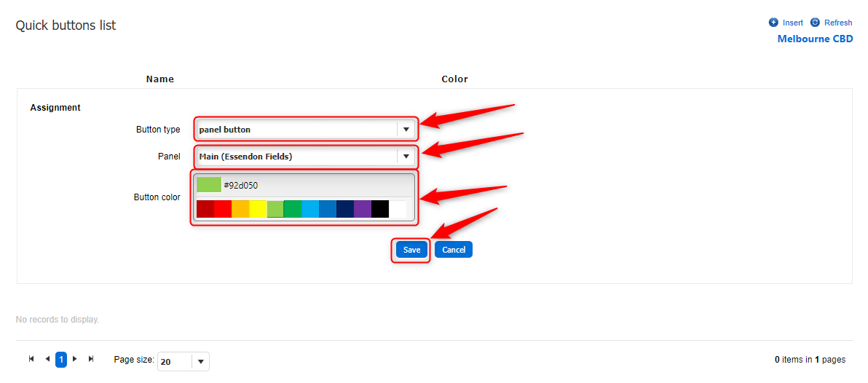Open the Page size dropdown

click(200, 361)
